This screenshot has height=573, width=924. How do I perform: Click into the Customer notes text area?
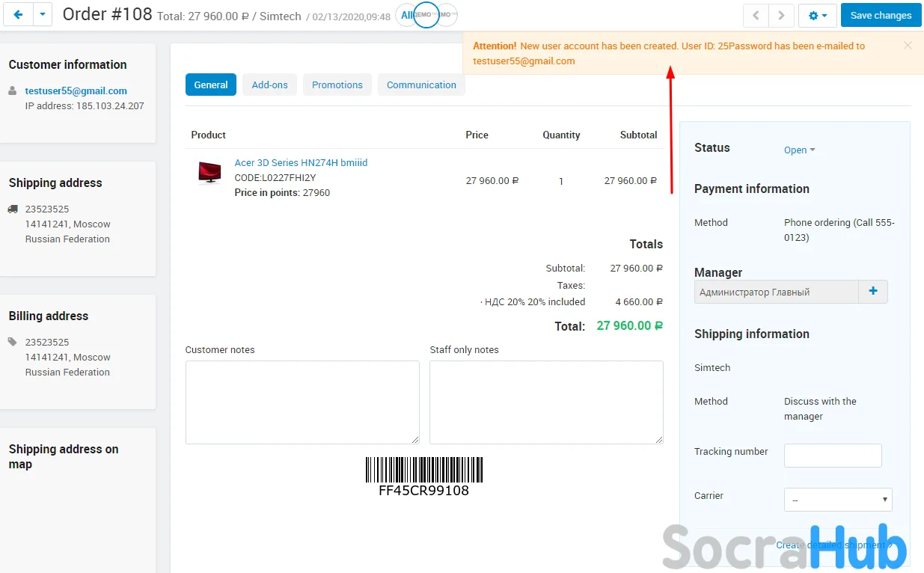tap(302, 402)
